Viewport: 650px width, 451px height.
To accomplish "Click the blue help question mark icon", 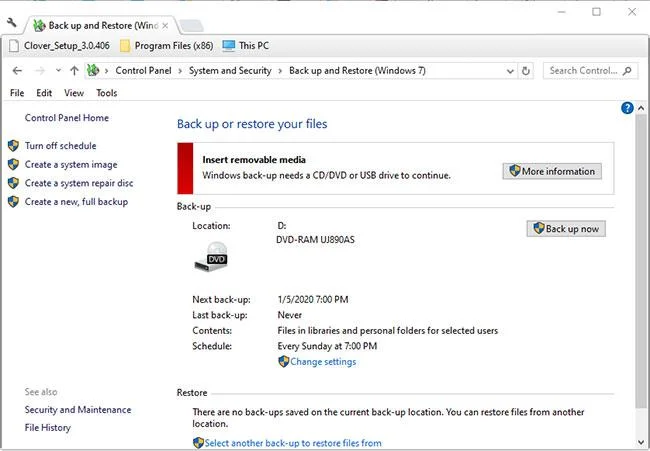I will pyautogui.click(x=627, y=108).
